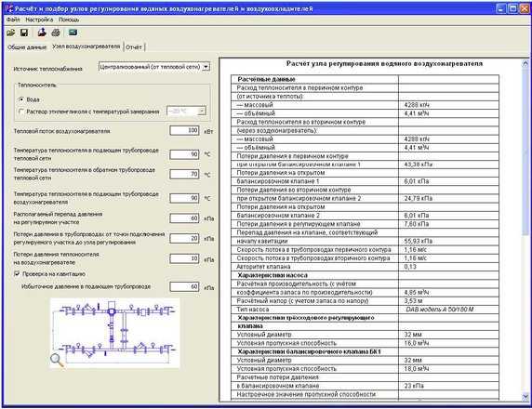Image resolution: width=532 pixels, height=409 pixels.
Task: Switch to the Общие данные tab
Action: tap(27, 47)
